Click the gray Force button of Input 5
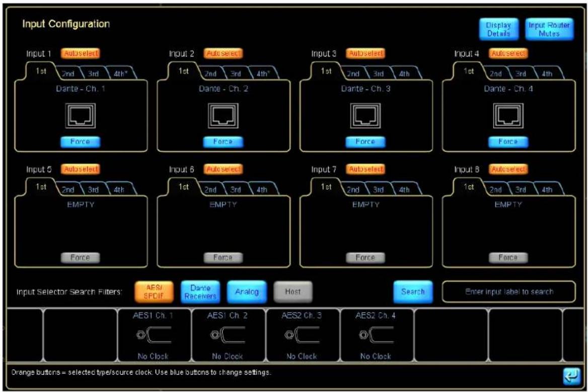This screenshot has width=588, height=392. 80,258
